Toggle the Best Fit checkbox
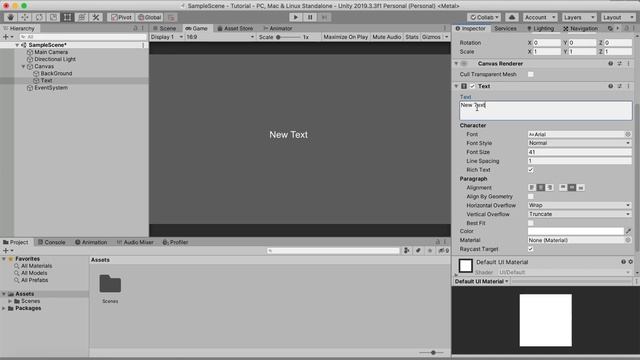The height and width of the screenshot is (360, 640). click(531, 223)
